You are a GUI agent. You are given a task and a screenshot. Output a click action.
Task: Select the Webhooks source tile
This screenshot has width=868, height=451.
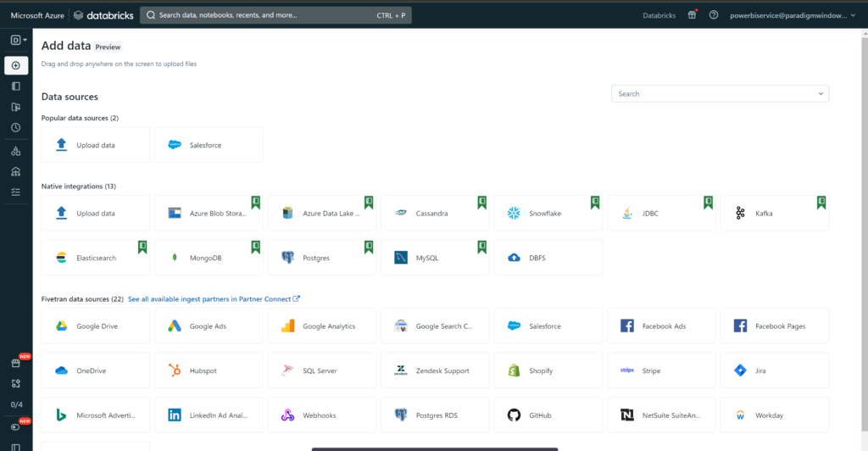point(321,415)
